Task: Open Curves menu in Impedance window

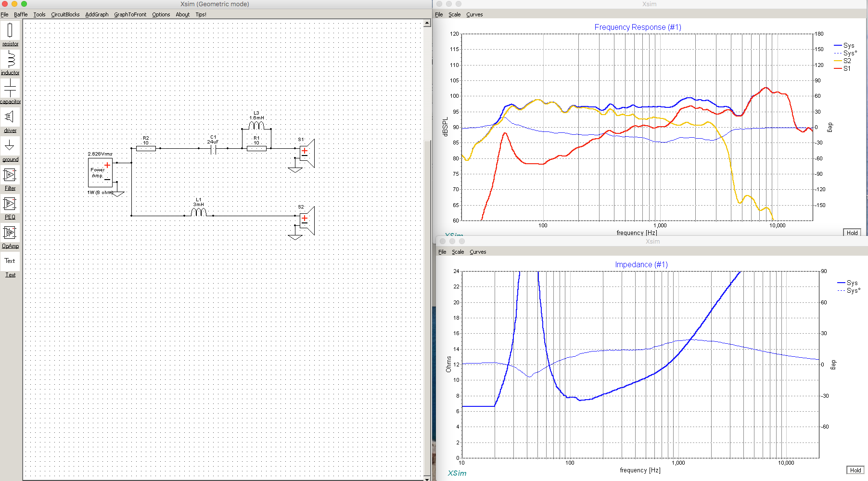Action: 478,252
